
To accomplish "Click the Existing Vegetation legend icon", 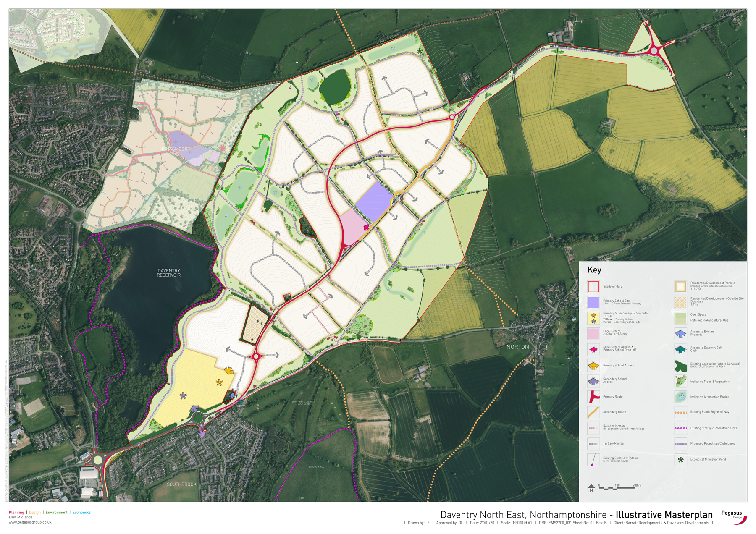I will 680,365.
